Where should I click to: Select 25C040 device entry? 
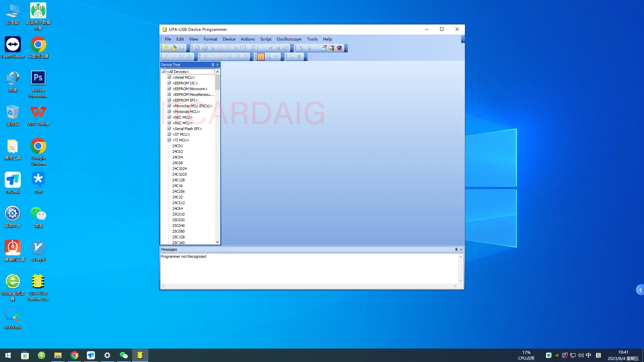click(x=178, y=226)
